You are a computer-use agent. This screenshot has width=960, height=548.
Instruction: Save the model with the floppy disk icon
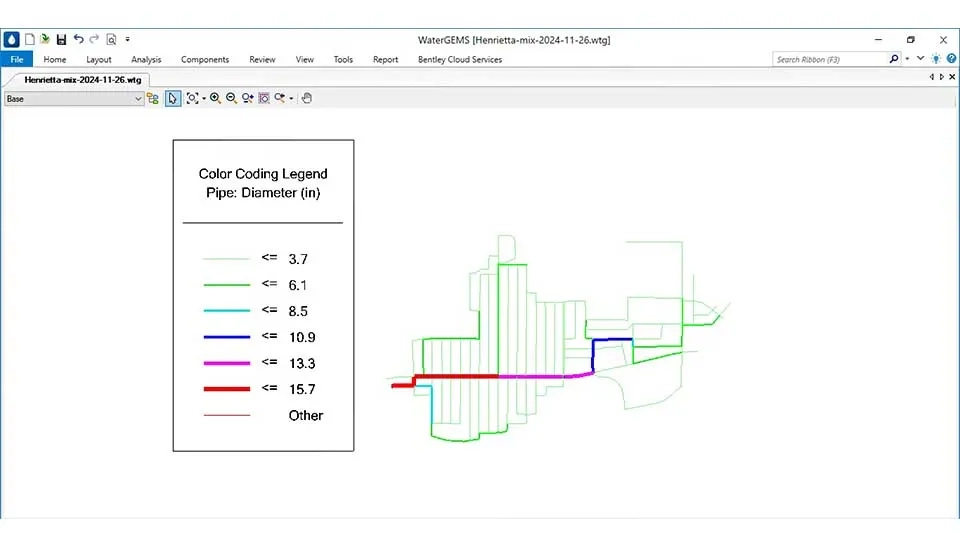[61, 40]
